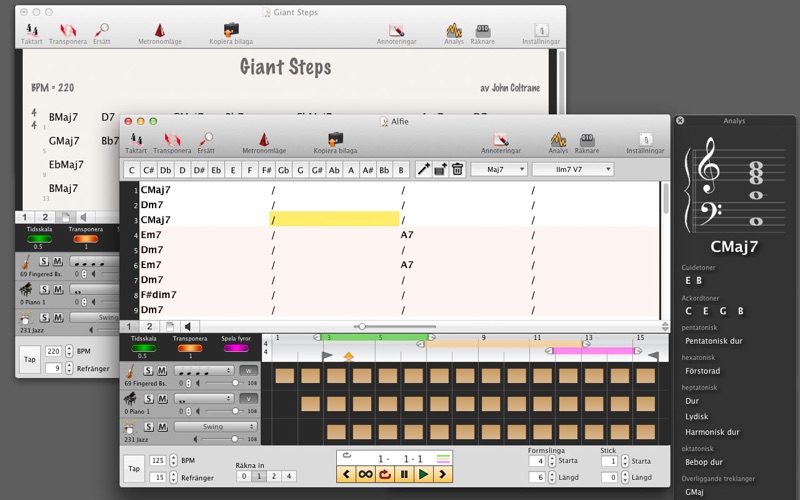This screenshot has width=800, height=500.
Task: Switch to tab 1 in Alfie window
Action: 129,326
